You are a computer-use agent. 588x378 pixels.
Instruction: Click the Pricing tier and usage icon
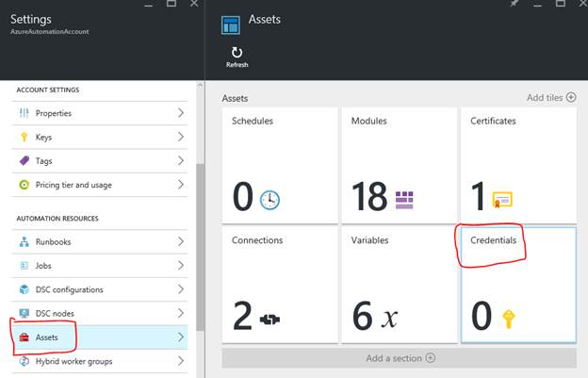24,185
